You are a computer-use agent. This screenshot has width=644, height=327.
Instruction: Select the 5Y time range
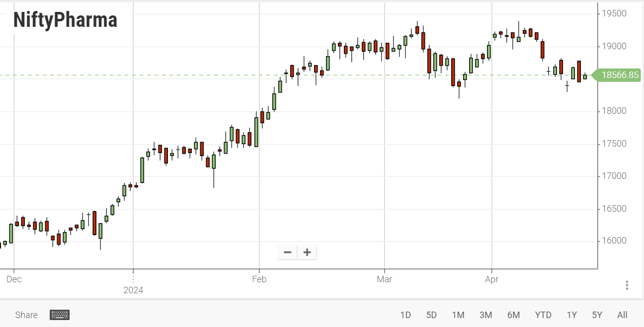pyautogui.click(x=597, y=315)
